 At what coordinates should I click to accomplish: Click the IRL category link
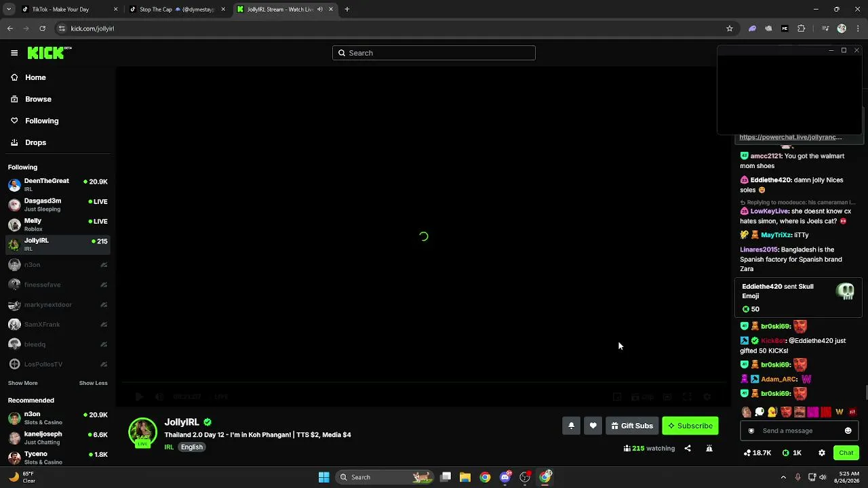[x=169, y=447]
